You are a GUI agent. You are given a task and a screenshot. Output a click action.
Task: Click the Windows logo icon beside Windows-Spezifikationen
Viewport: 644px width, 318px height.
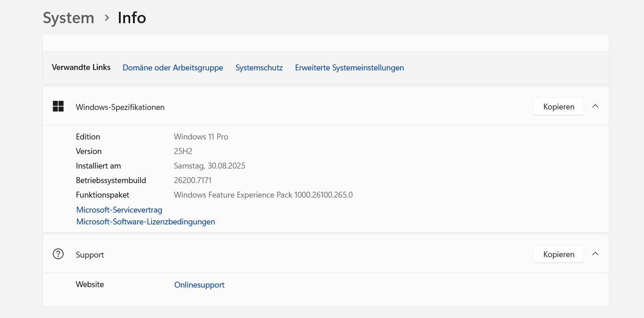(58, 106)
